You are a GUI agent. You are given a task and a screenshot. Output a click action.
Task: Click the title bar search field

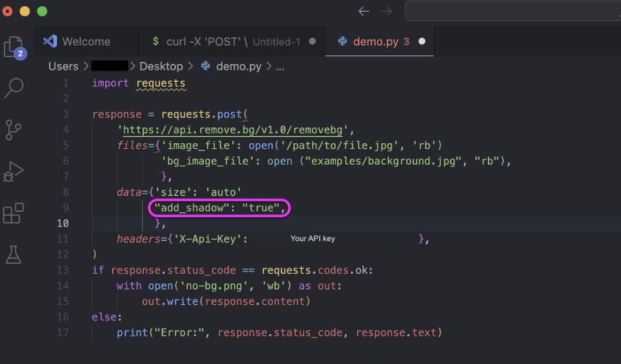pos(512,12)
